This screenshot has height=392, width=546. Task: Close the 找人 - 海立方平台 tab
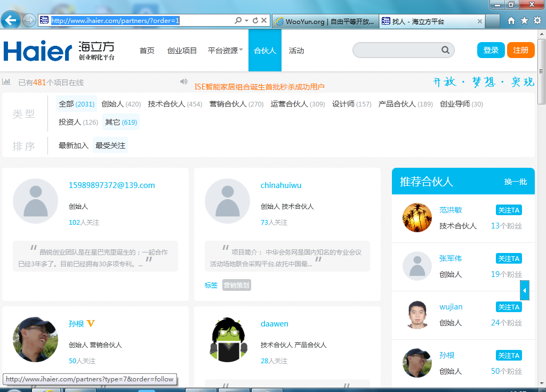[479, 21]
